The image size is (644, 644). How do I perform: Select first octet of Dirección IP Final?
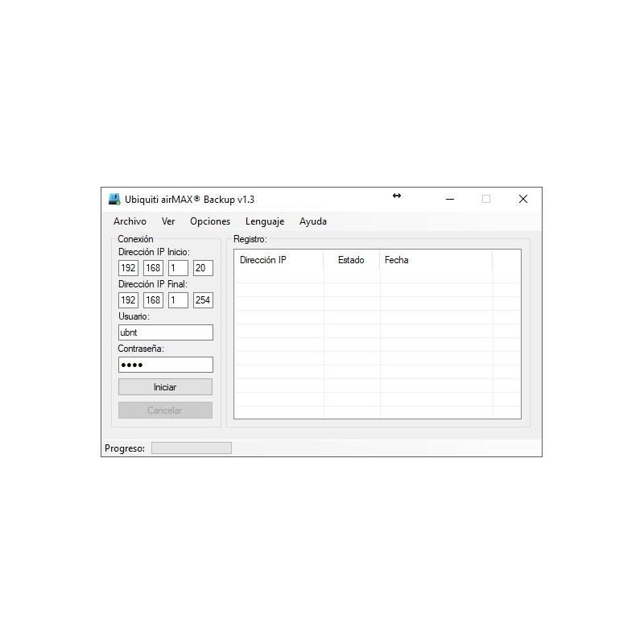pos(128,299)
